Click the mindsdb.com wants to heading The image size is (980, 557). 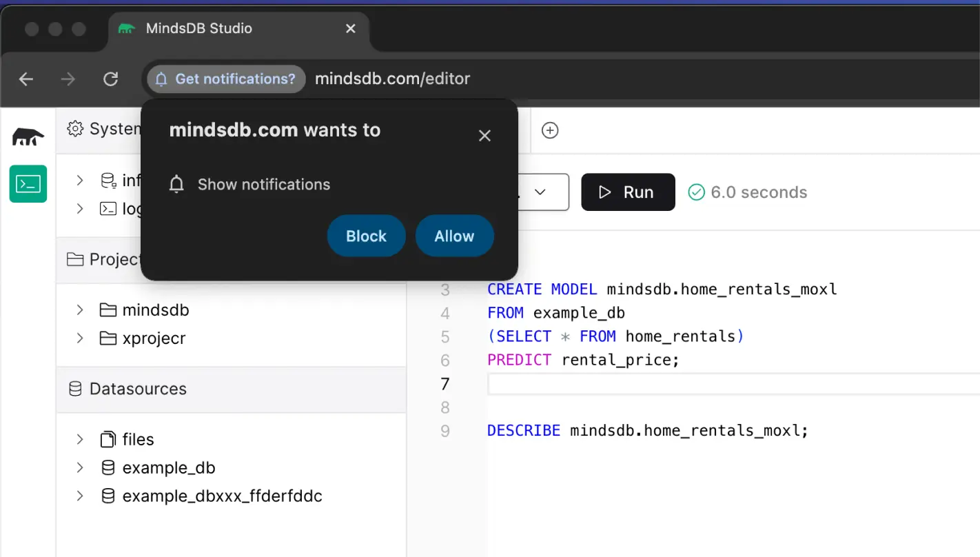[x=275, y=130]
